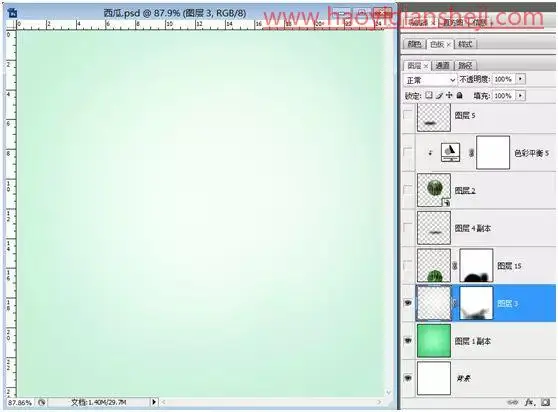This screenshot has width=558, height=412.
Task: Click the add layer mask icon
Action: pos(546,402)
